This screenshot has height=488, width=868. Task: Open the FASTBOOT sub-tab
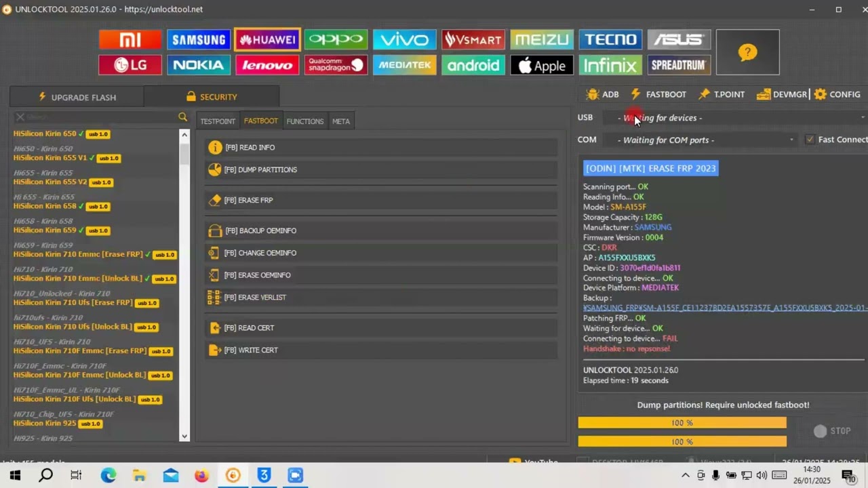click(261, 121)
